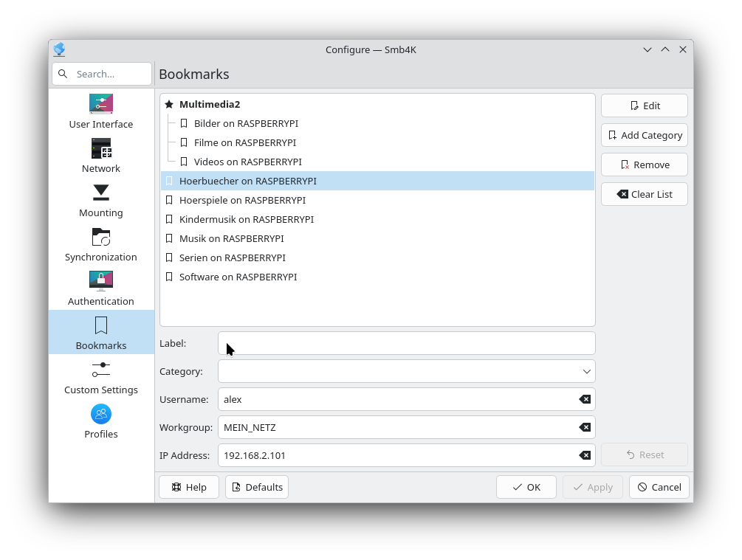The width and height of the screenshot is (742, 560).
Task: Collapse the Multimedia2 bookmark group
Action: (x=169, y=104)
